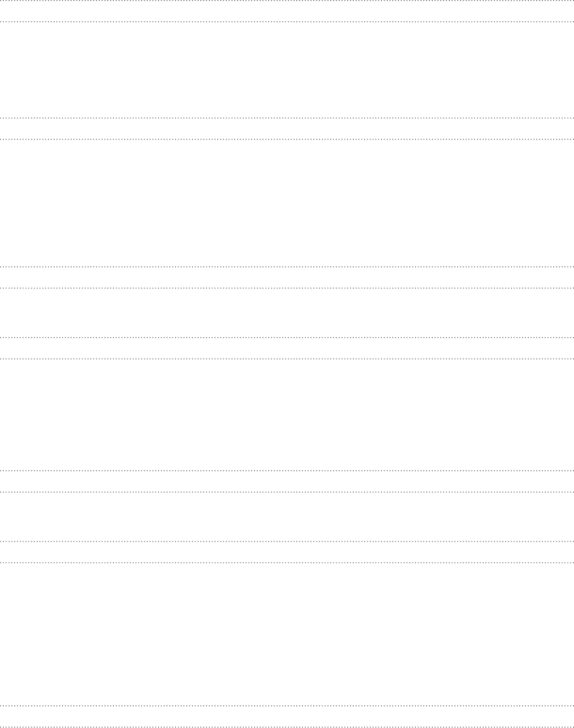Click the narrow blank gap between third and fourth line pairs

[287, 312]
